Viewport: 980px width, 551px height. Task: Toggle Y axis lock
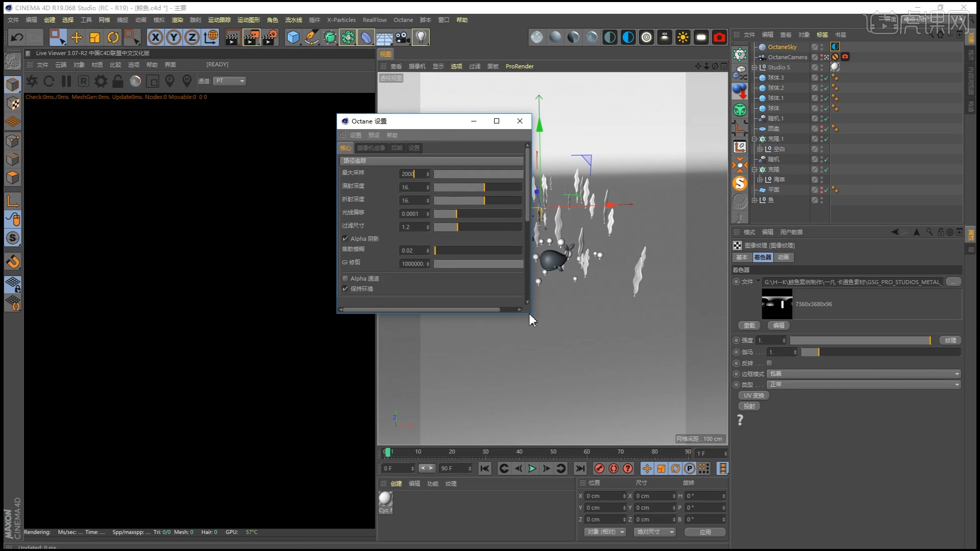point(174,37)
